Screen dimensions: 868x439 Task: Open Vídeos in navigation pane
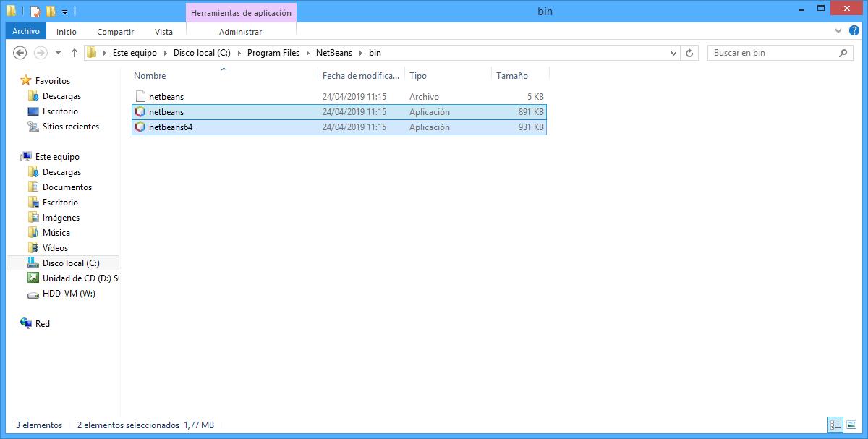click(x=55, y=248)
